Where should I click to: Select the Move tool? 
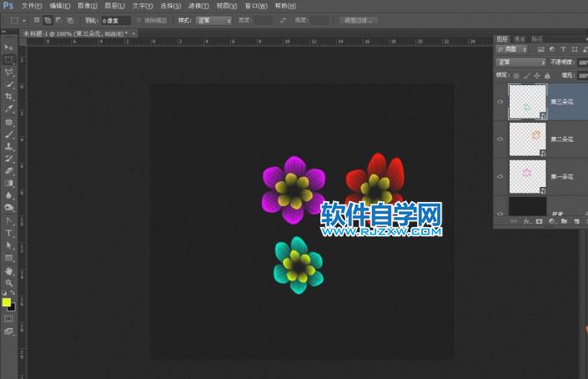(8, 48)
